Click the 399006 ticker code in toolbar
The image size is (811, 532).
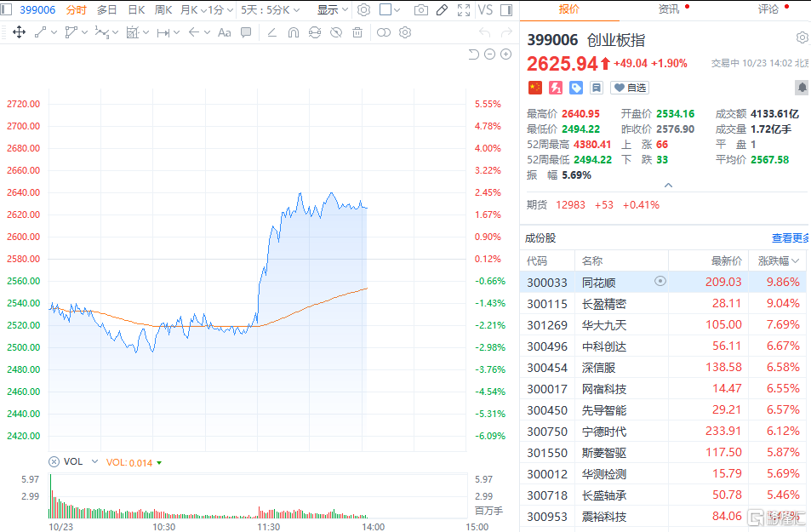(37, 10)
